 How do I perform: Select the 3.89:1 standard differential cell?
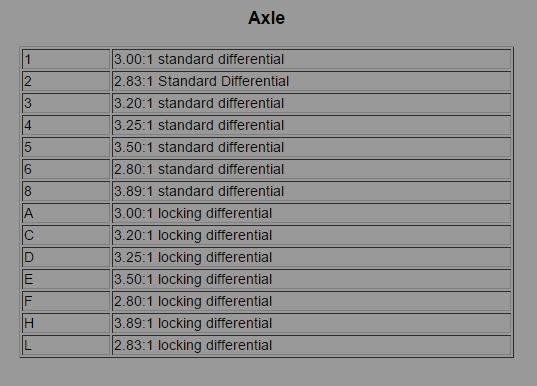click(x=311, y=191)
